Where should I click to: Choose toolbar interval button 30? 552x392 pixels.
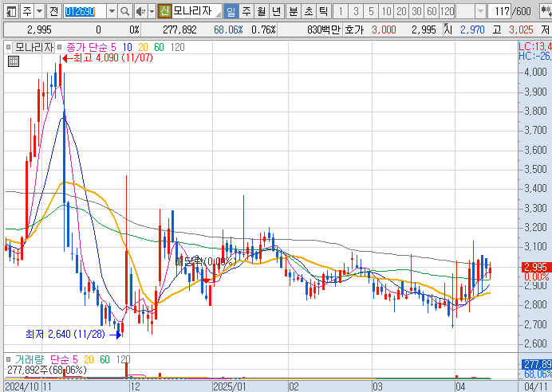(417, 11)
